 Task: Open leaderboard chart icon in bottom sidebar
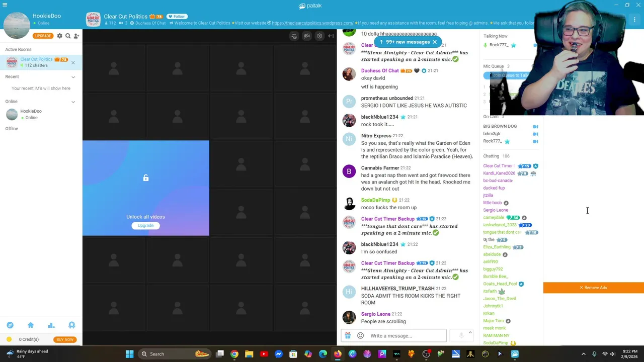[x=51, y=325]
